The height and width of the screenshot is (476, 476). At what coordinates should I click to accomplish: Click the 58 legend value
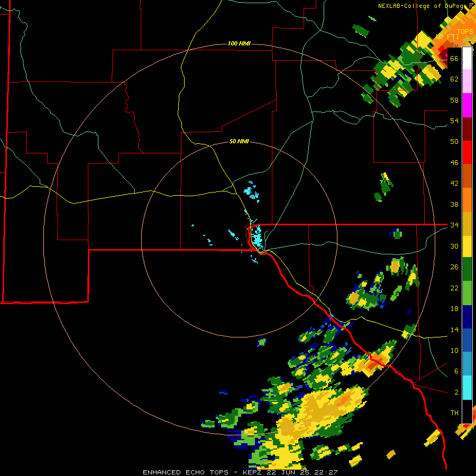point(454,100)
